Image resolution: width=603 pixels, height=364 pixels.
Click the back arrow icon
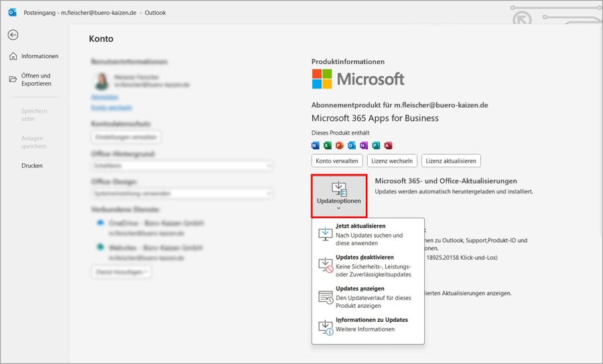13,35
